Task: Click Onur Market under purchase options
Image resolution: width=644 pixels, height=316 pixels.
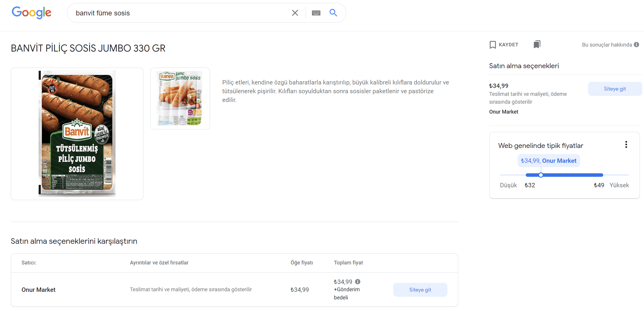Action: pos(503,112)
